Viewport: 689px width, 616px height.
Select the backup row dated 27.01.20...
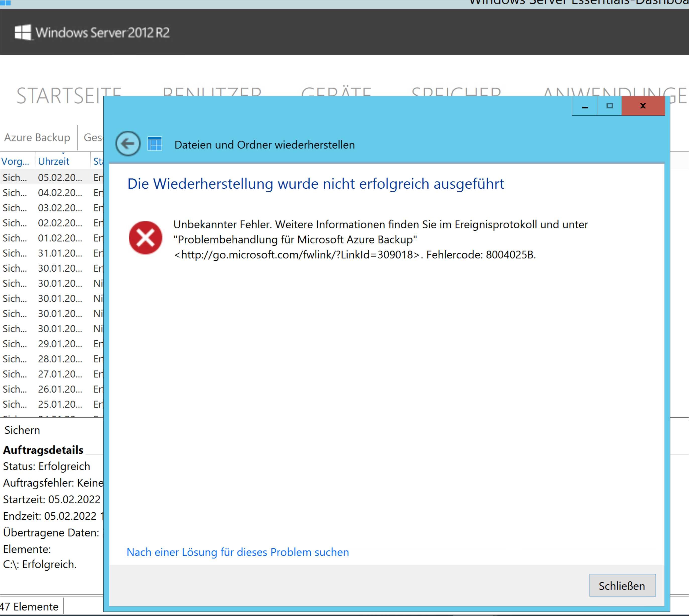pos(52,374)
